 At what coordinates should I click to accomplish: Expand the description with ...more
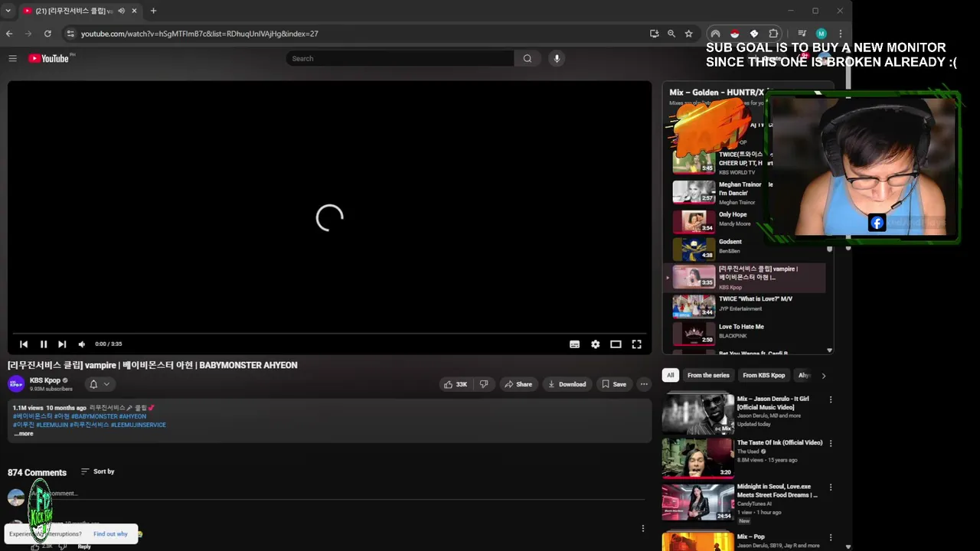click(x=24, y=434)
